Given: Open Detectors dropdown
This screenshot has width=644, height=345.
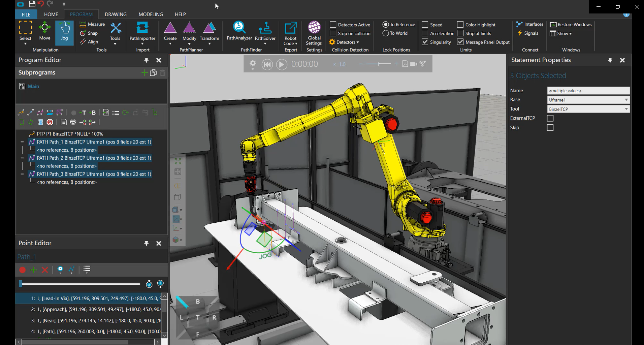Looking at the screenshot, I should (344, 42).
